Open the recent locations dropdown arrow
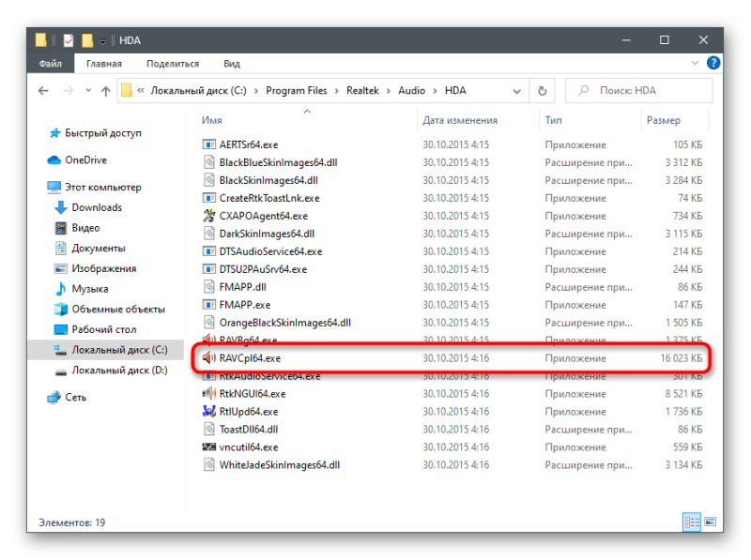The height and width of the screenshot is (560, 751). pos(88,90)
